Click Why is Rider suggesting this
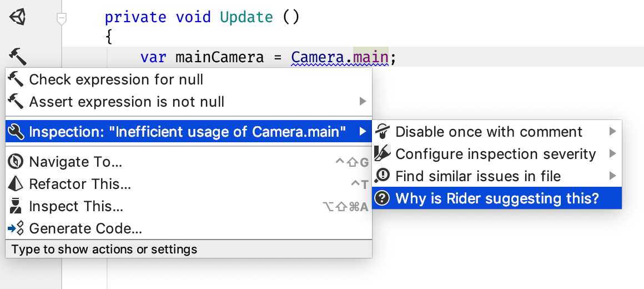 click(497, 198)
